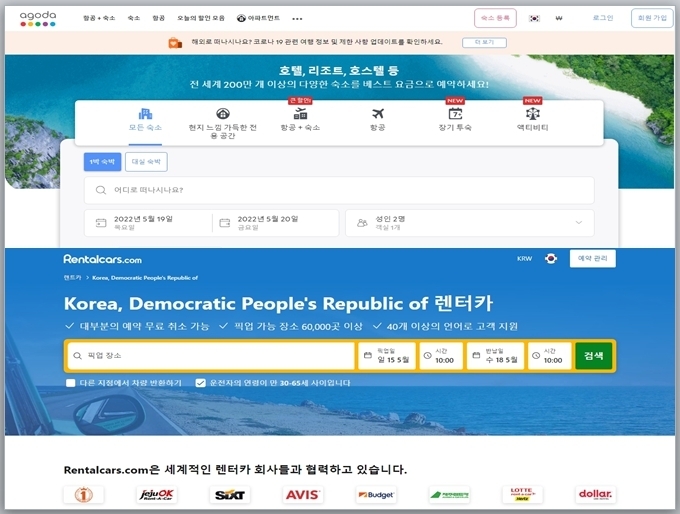Open check-out date 2022년 5월 20일
This screenshot has width=680, height=514.
[275, 223]
